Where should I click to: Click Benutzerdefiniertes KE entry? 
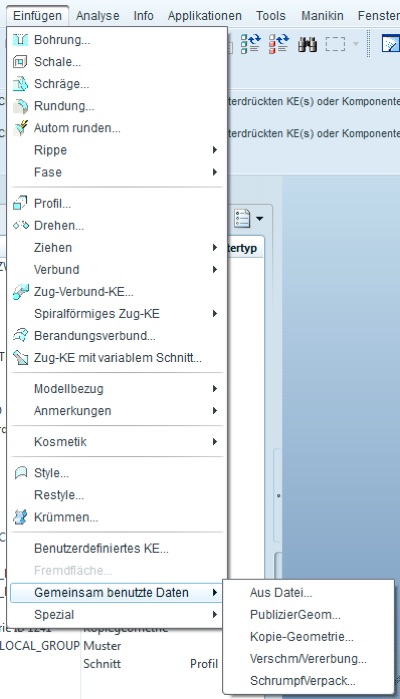[101, 548]
